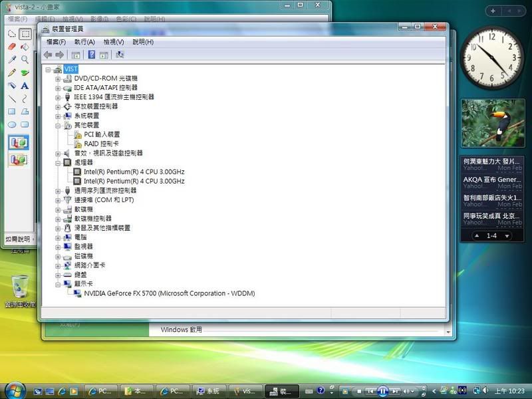
Task: Switch to the 系統 taskbar window button
Action: tap(209, 391)
